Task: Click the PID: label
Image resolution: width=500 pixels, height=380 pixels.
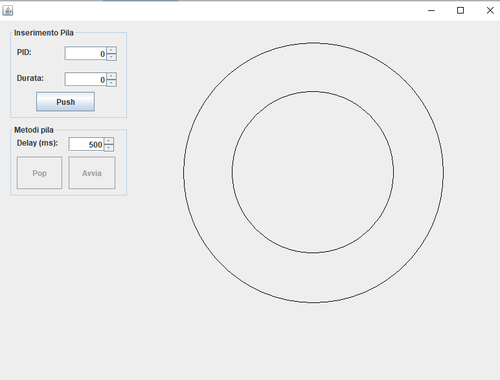Action: tap(24, 52)
